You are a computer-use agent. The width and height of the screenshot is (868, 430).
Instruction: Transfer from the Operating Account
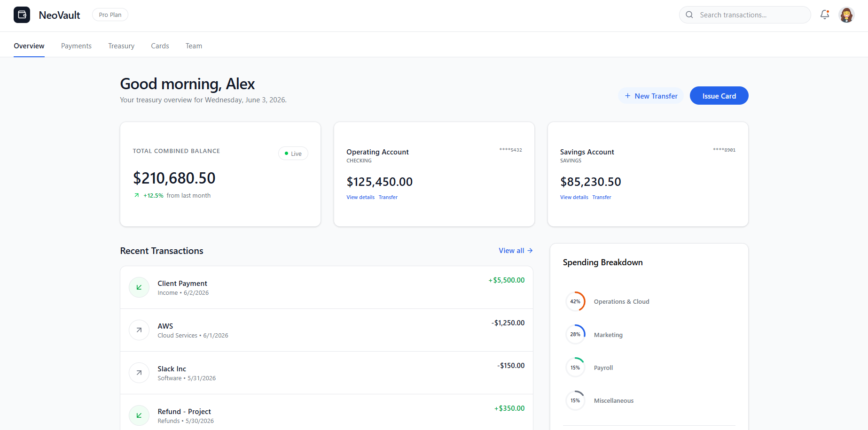(x=388, y=197)
